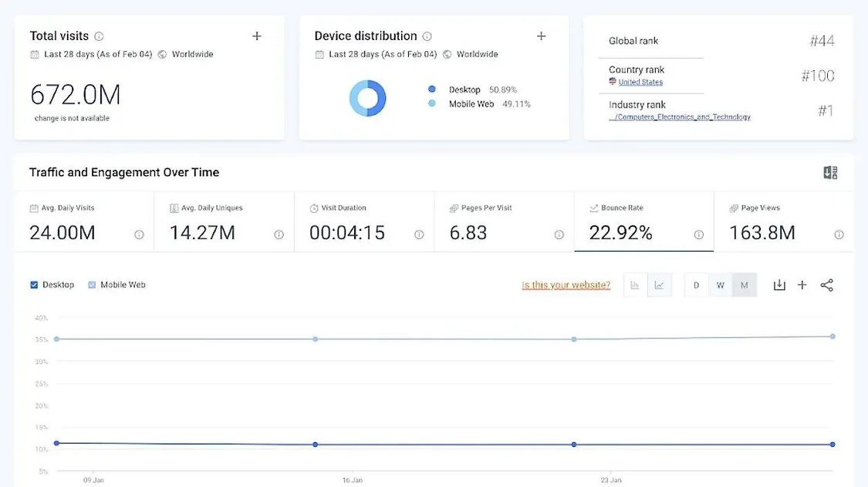Download the chart data
This screenshot has width=868, height=487.
pyautogui.click(x=779, y=286)
